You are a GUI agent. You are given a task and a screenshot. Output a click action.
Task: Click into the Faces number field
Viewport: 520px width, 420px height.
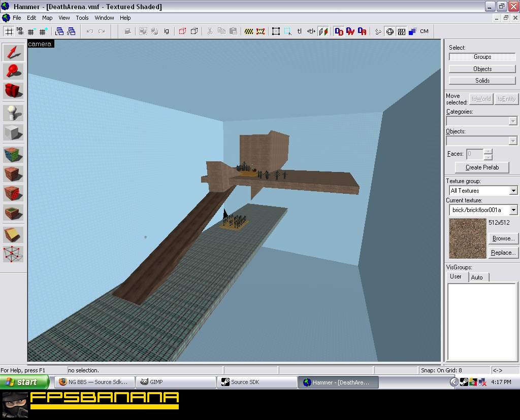click(475, 154)
